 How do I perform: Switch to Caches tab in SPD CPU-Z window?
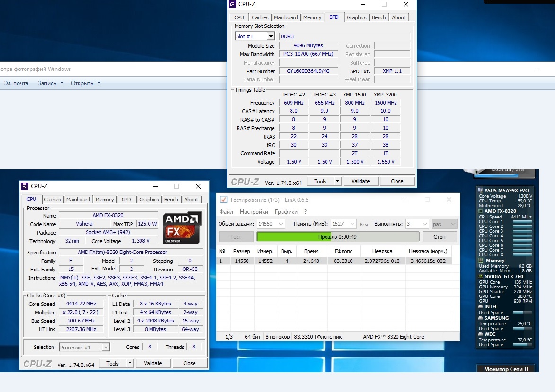click(260, 17)
